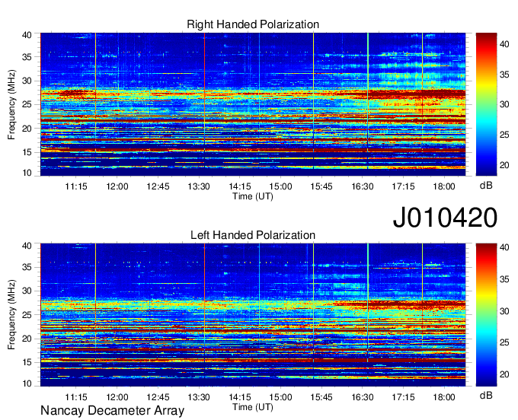Click 17:15 tick on Right Handed time axis
Viewport: 518px width, 420px height.
404,186
